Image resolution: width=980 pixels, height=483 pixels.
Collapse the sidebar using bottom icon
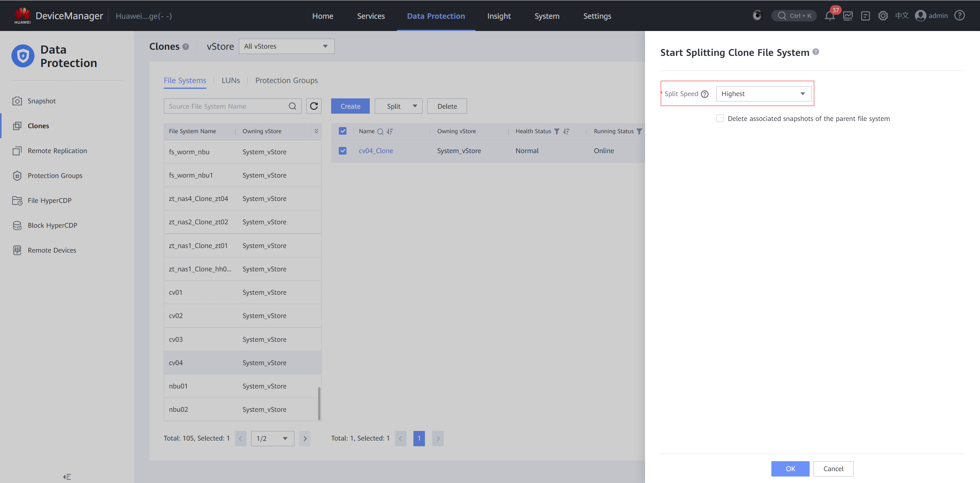pos(67,476)
